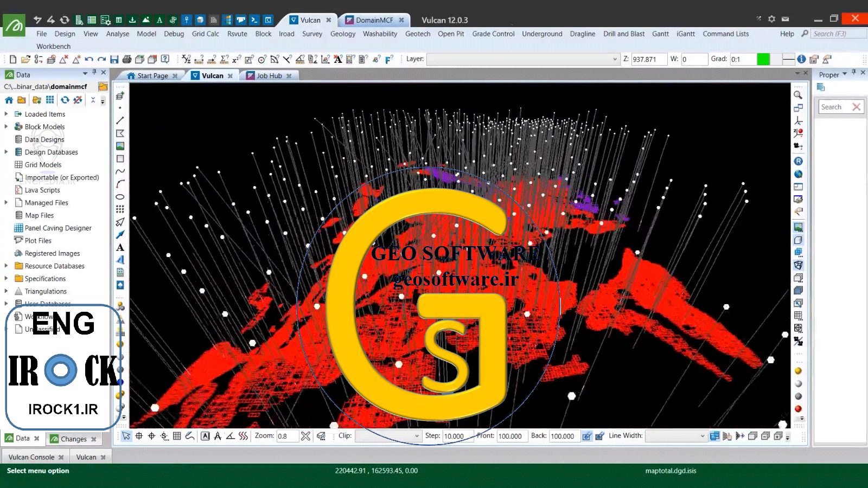
Task: Click the magnifier zoom icon in right toolbar
Action: click(x=798, y=95)
